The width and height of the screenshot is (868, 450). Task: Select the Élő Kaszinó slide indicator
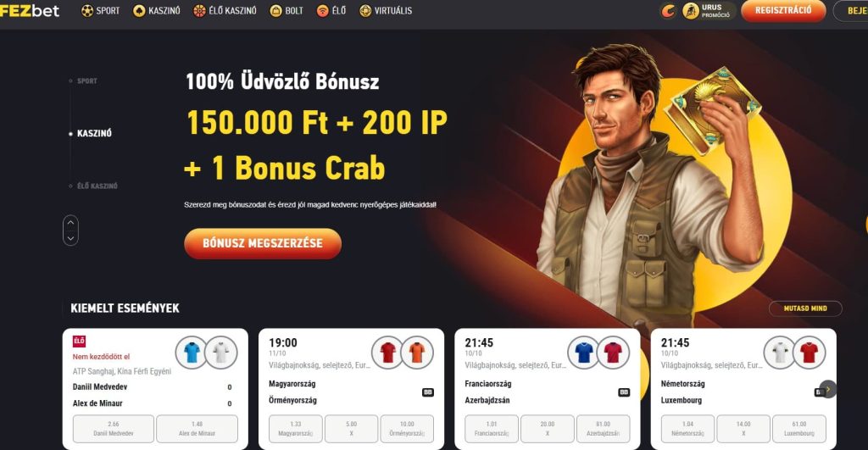[93, 186]
